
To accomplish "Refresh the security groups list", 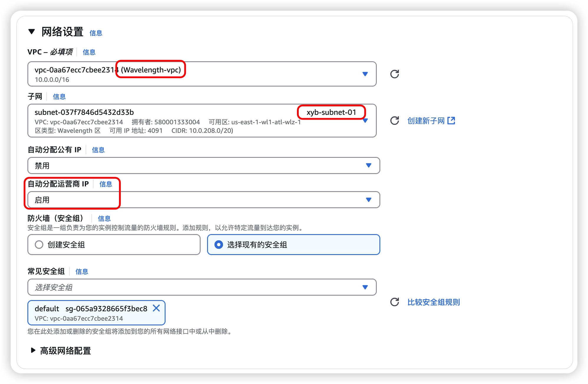I will coord(394,302).
